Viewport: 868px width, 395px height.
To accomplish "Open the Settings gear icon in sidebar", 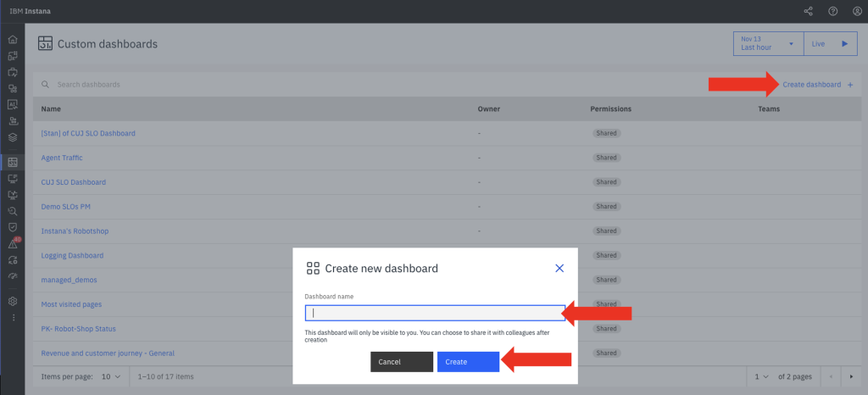I will point(13,302).
